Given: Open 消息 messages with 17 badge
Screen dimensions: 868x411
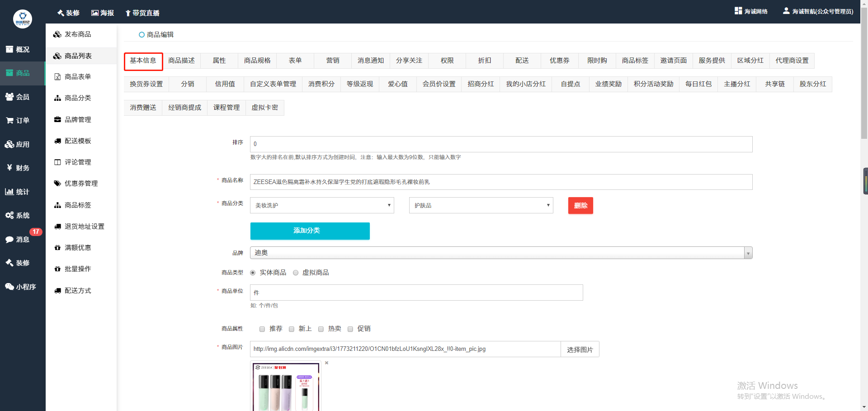Looking at the screenshot, I should (23, 239).
